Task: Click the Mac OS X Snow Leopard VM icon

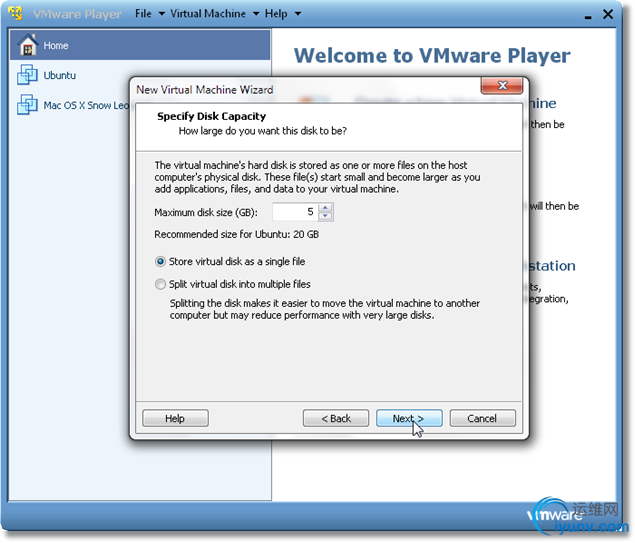Action: (x=28, y=105)
